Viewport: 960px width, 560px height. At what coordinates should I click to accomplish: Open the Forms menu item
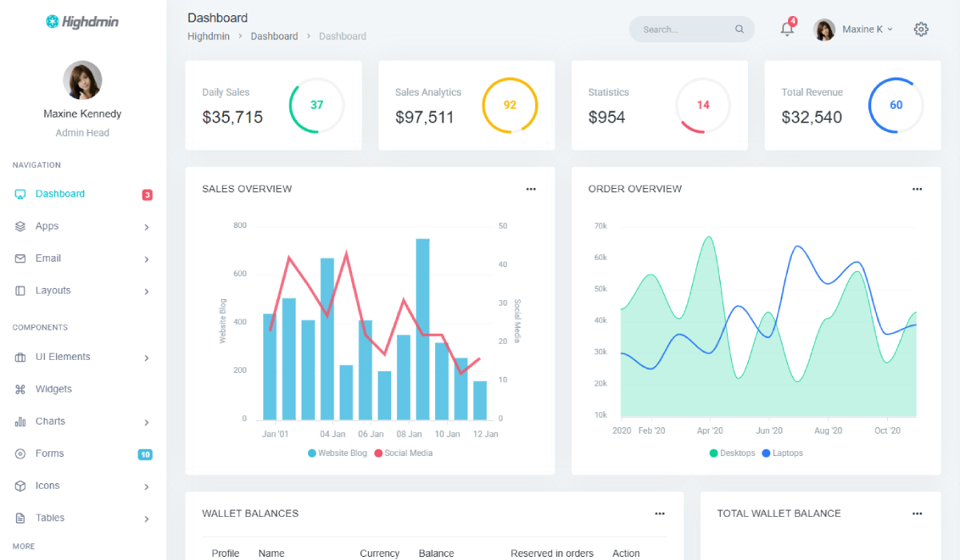(50, 454)
